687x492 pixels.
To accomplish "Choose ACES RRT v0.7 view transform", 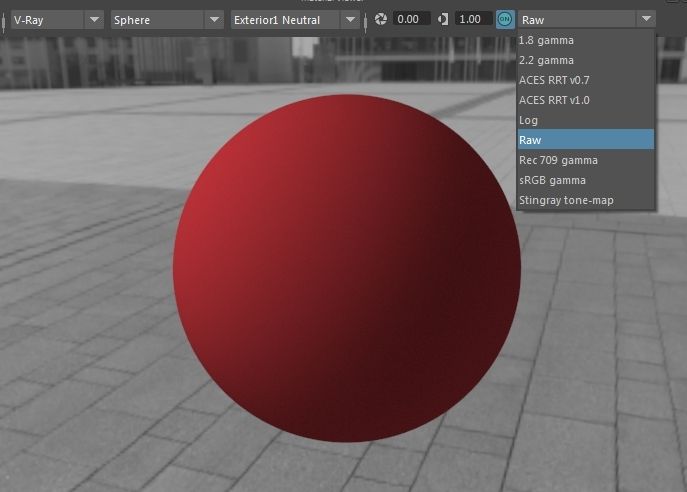I will click(586, 80).
